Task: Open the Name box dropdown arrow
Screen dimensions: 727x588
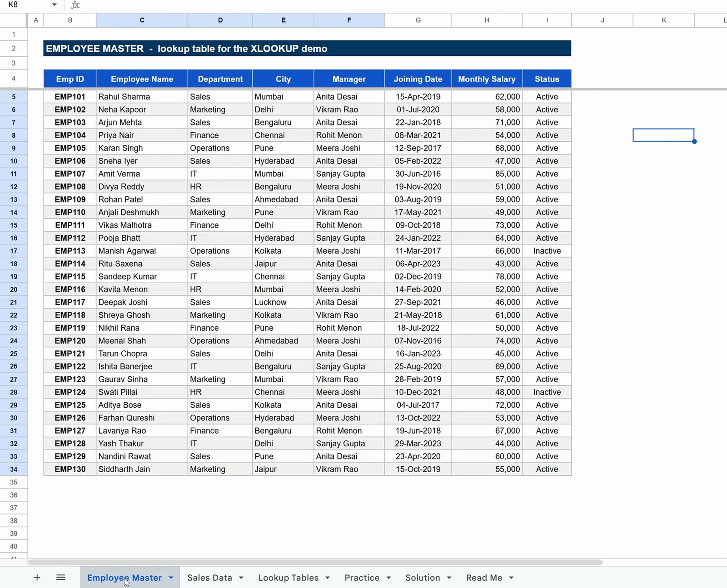Action: pos(54,5)
